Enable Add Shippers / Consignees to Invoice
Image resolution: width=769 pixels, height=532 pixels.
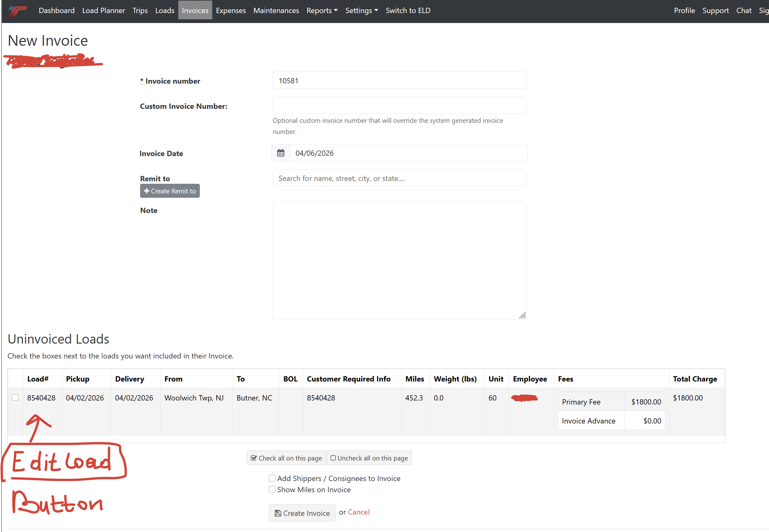click(x=272, y=478)
